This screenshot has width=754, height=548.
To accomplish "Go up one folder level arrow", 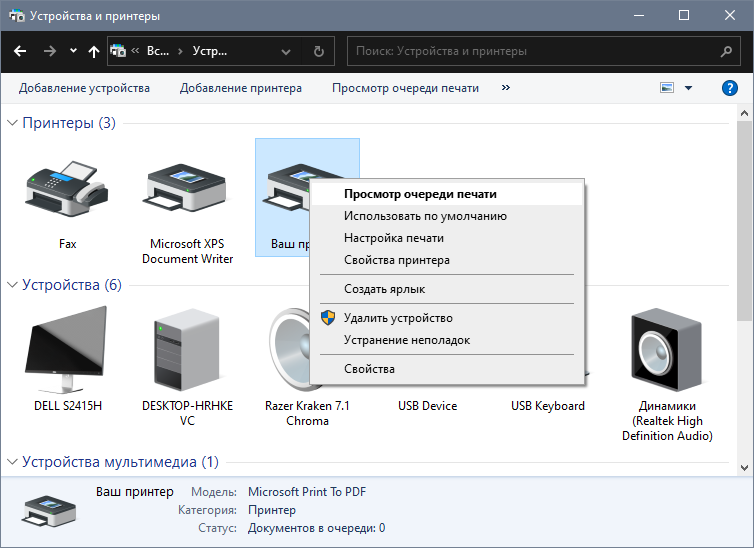I will 94,51.
